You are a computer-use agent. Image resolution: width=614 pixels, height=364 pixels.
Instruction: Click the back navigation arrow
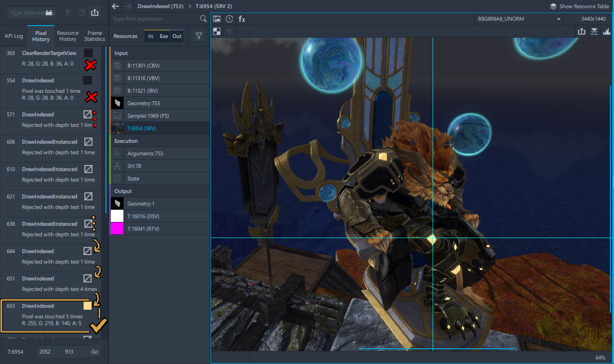(x=116, y=6)
